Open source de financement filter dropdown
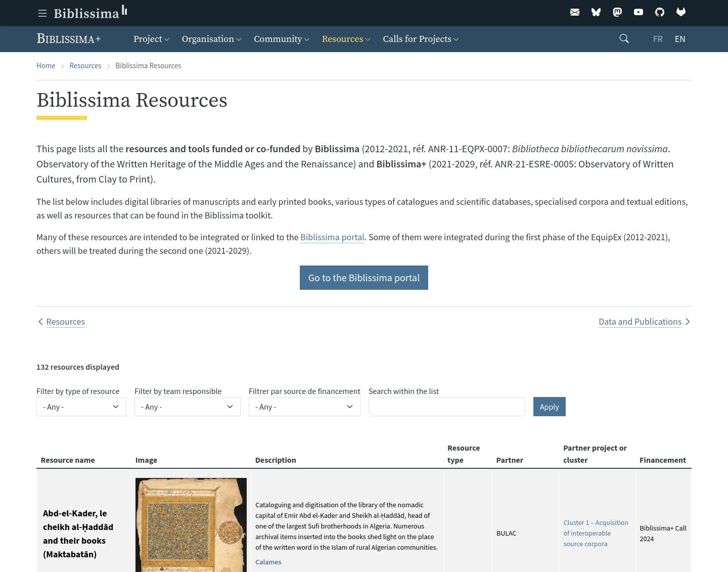 click(x=304, y=407)
